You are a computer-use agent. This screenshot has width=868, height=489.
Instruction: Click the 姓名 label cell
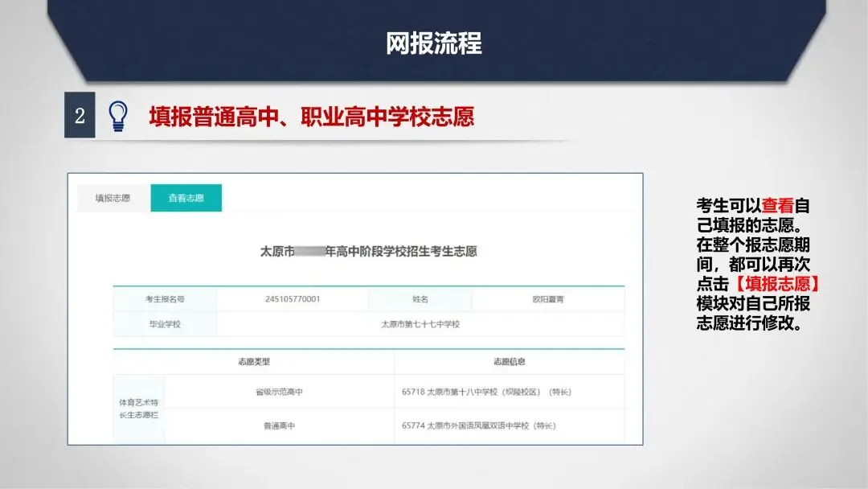click(x=420, y=299)
